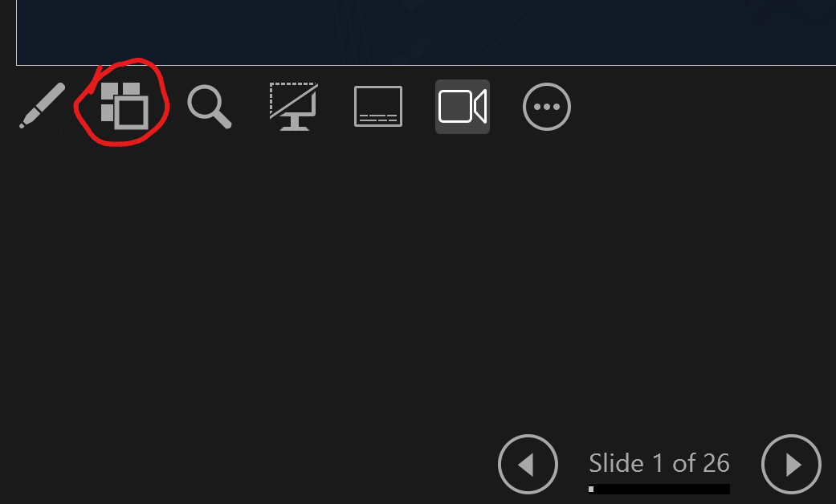Advance using the right circled arrow button
This screenshot has height=504, width=836.
tap(791, 464)
